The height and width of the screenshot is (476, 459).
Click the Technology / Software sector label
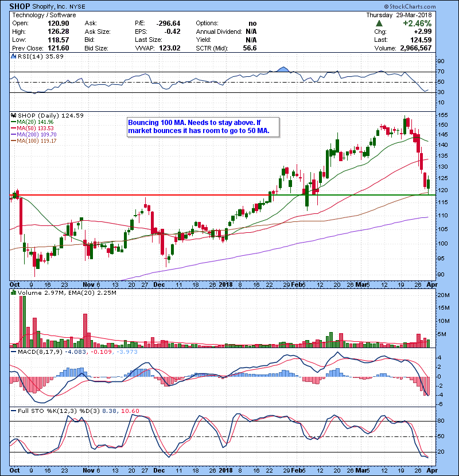44,15
